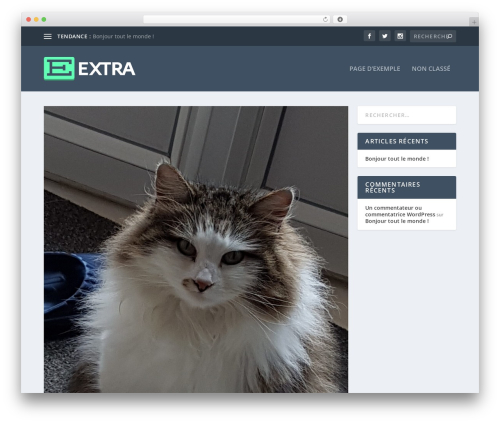The width and height of the screenshot is (500, 423).
Task: Open the Facebook social icon
Action: point(369,36)
